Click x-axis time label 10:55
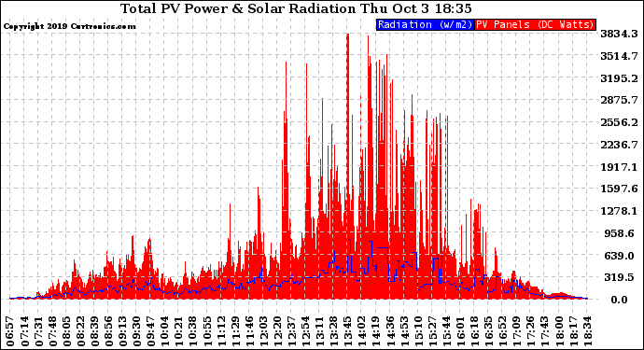Viewport: 644px width, 350px height. point(207,330)
